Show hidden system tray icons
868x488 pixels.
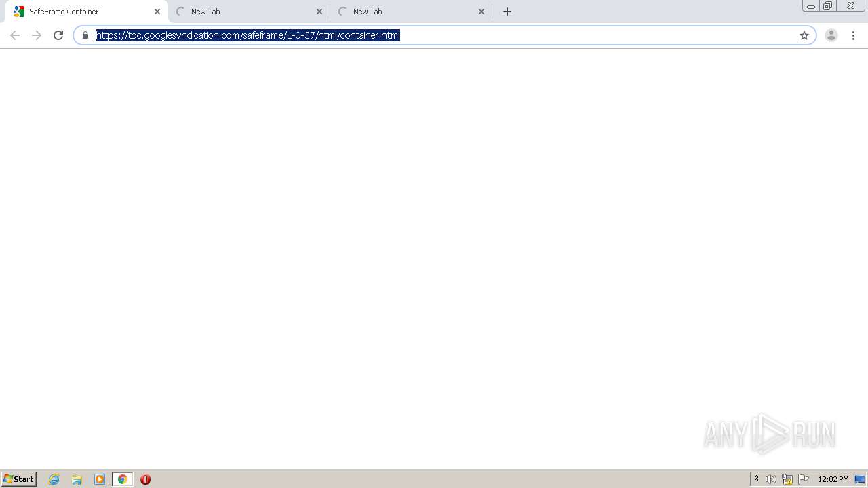point(757,479)
